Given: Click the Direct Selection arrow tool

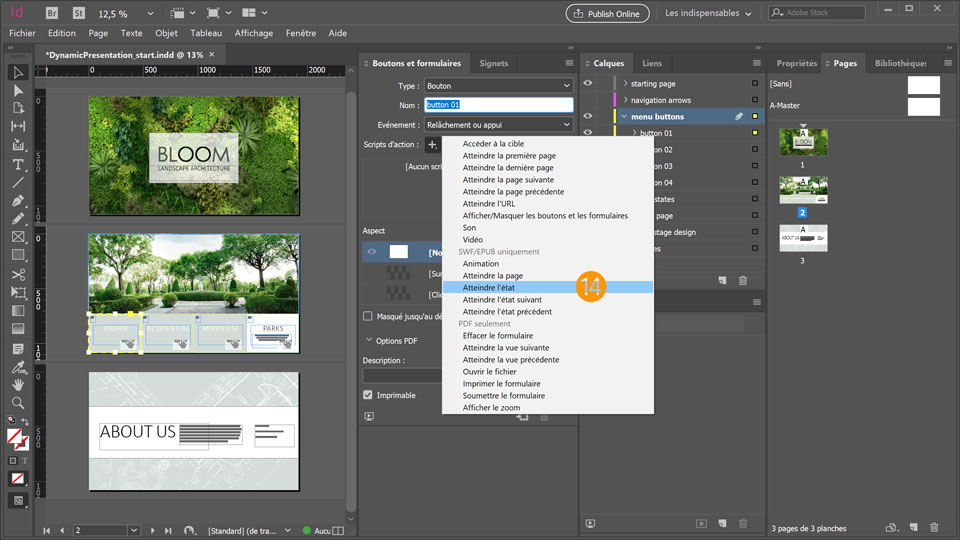Looking at the screenshot, I should (x=18, y=90).
